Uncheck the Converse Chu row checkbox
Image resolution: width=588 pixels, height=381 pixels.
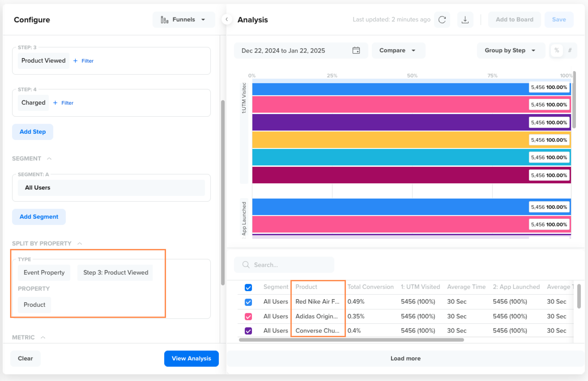point(248,331)
